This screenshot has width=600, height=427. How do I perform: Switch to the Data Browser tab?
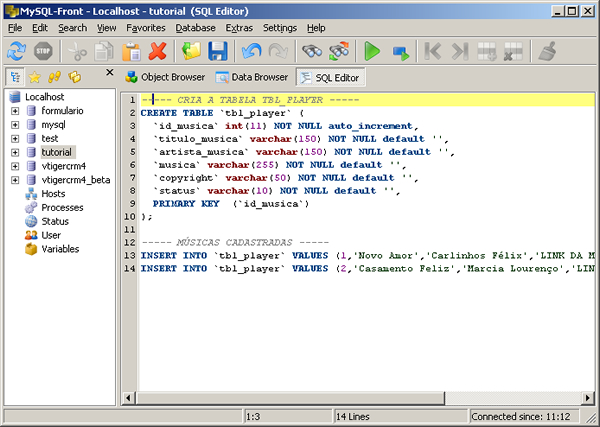coord(252,77)
